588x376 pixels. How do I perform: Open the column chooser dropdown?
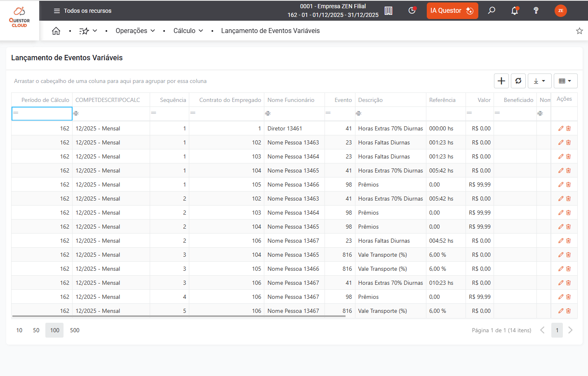pyautogui.click(x=565, y=81)
